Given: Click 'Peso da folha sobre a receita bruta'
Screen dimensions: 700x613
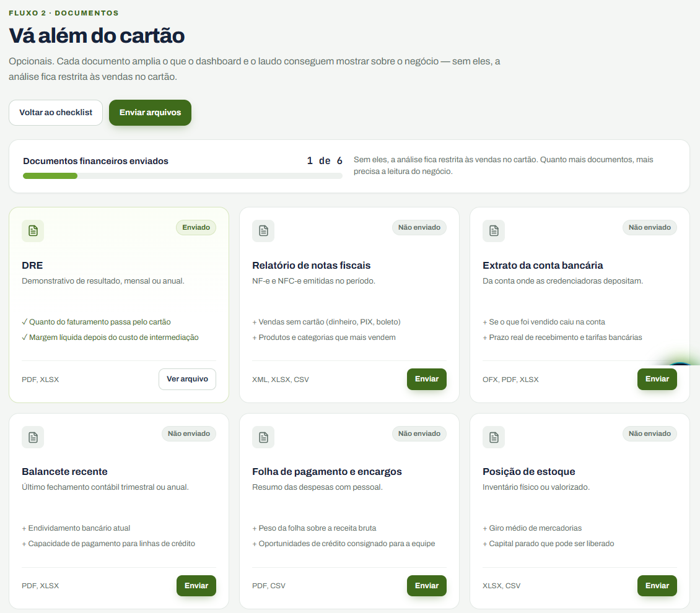Looking at the screenshot, I should [x=314, y=528].
